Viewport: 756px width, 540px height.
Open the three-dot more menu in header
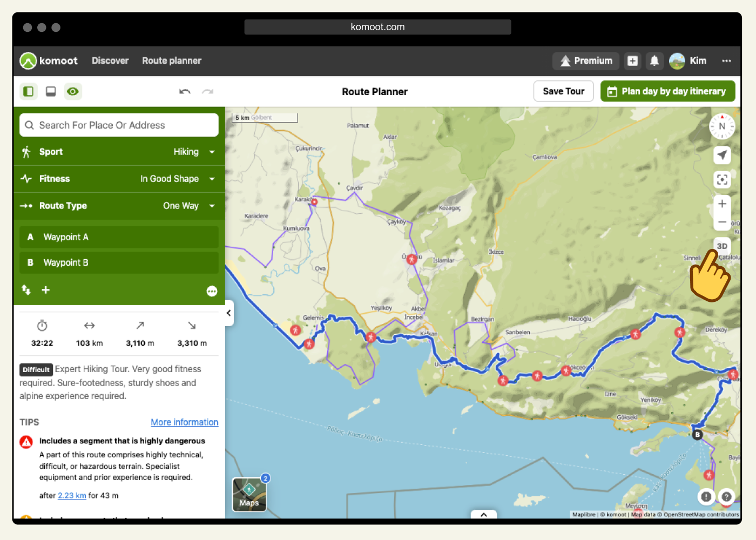point(727,60)
